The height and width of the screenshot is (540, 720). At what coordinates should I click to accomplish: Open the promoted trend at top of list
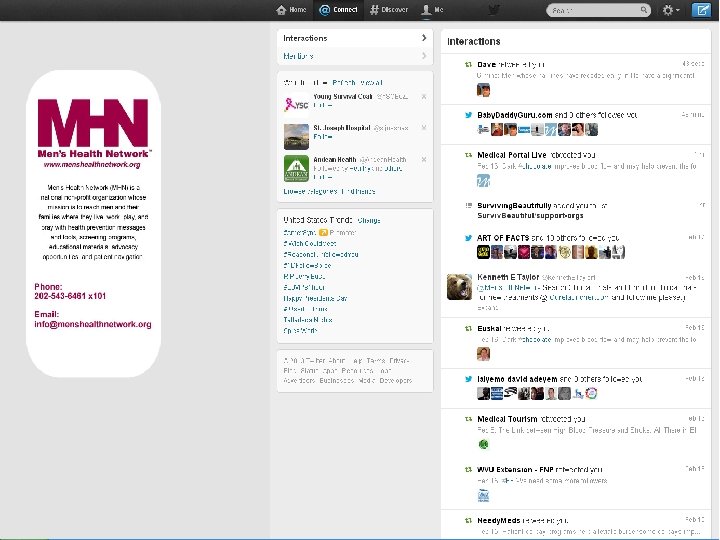click(x=299, y=233)
